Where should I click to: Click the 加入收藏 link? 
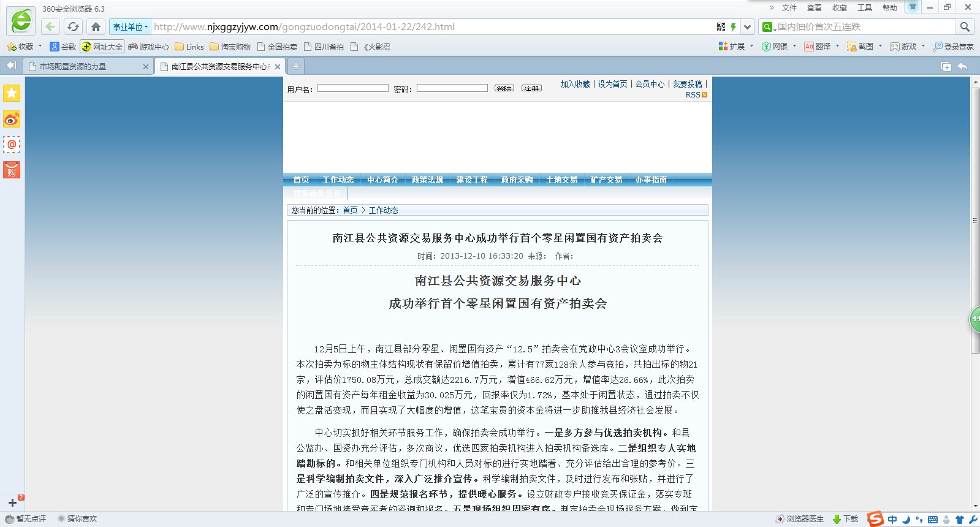[575, 84]
